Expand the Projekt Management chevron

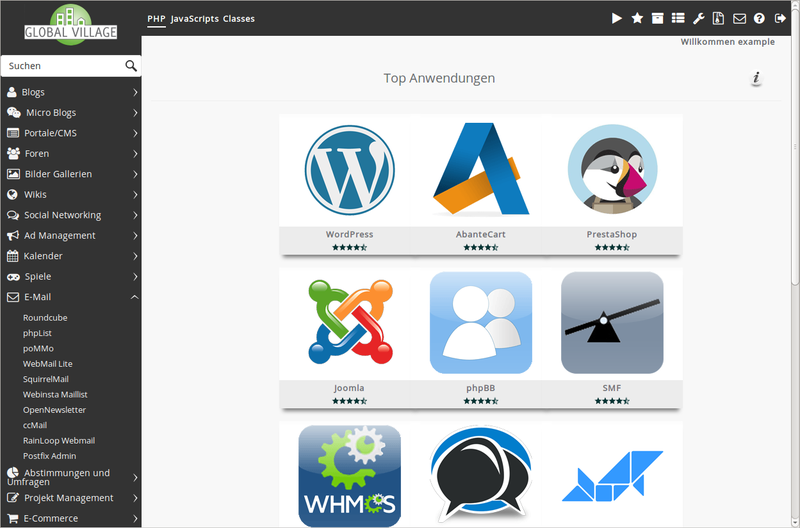click(x=135, y=498)
